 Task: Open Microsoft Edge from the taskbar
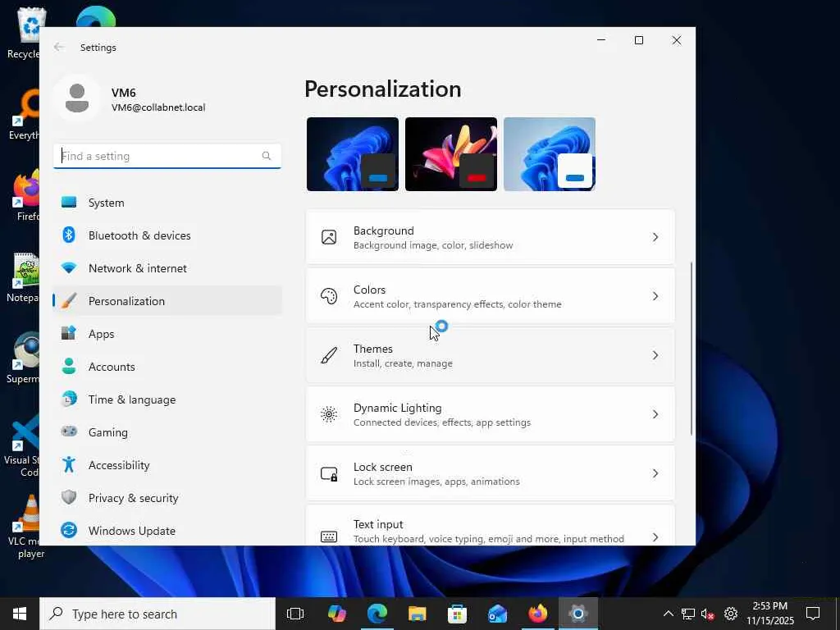pyautogui.click(x=377, y=614)
